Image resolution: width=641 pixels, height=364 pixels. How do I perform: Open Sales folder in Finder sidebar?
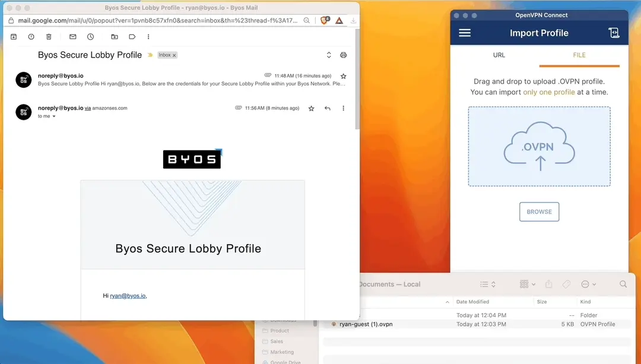pyautogui.click(x=277, y=341)
